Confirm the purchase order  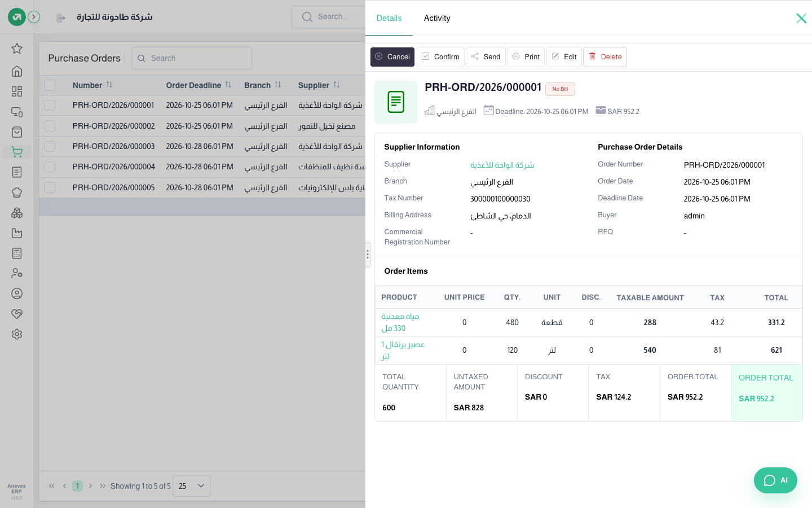point(440,57)
